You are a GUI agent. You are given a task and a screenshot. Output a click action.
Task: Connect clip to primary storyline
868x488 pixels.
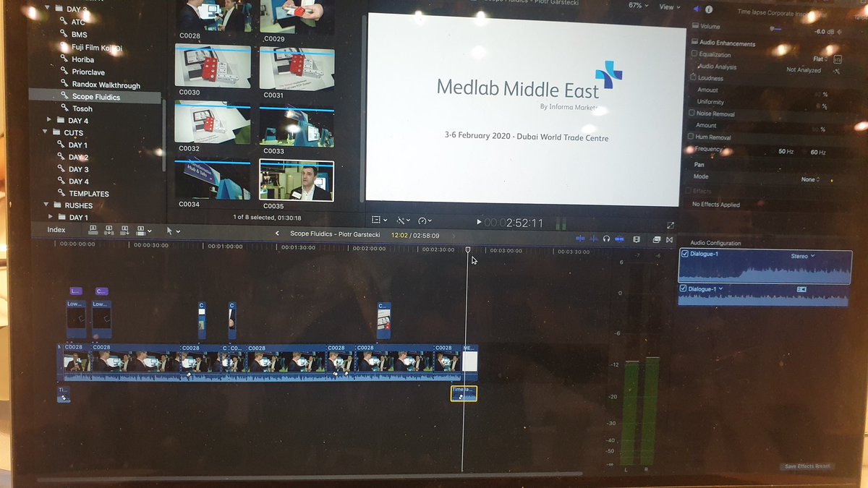click(93, 230)
